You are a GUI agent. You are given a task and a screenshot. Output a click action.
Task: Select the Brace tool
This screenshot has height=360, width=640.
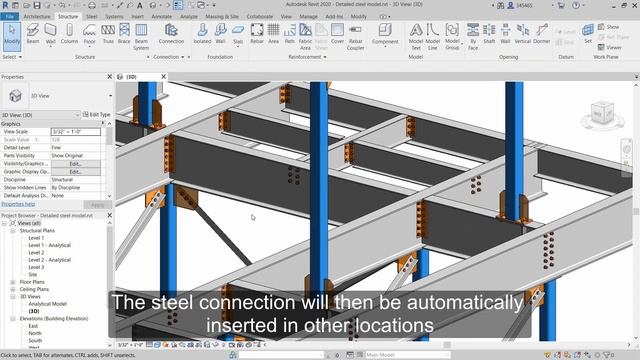pyautogui.click(x=124, y=34)
